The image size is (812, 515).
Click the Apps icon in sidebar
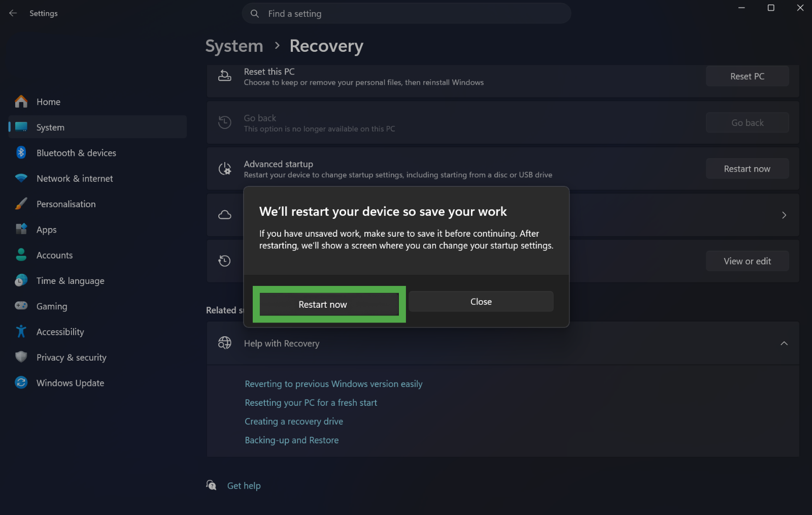coord(21,229)
